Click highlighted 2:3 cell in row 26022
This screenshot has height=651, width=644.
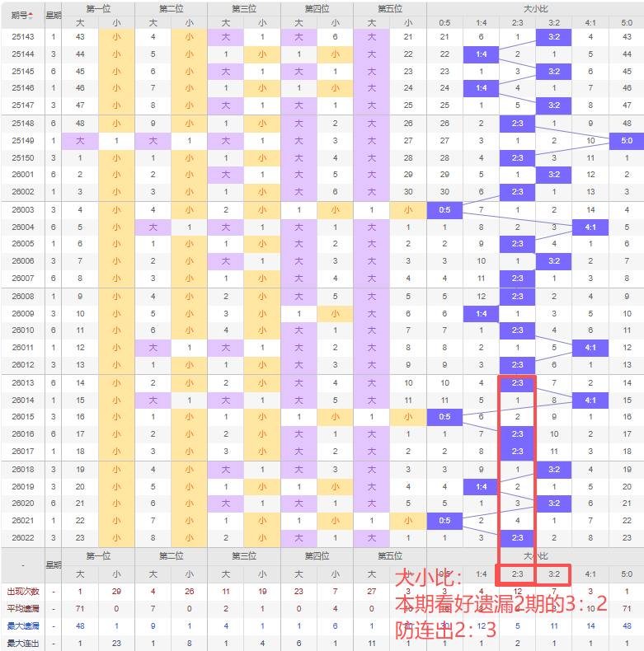coord(517,538)
